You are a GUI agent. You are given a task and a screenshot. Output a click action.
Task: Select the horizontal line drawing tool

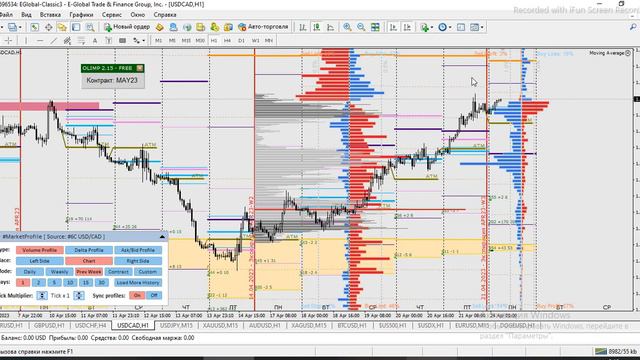40,40
